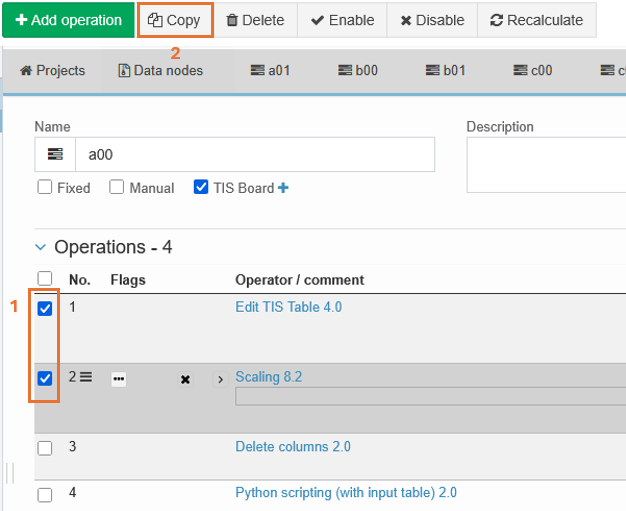Switch to the b00 tab
This screenshot has width=626, height=511.
click(x=358, y=71)
